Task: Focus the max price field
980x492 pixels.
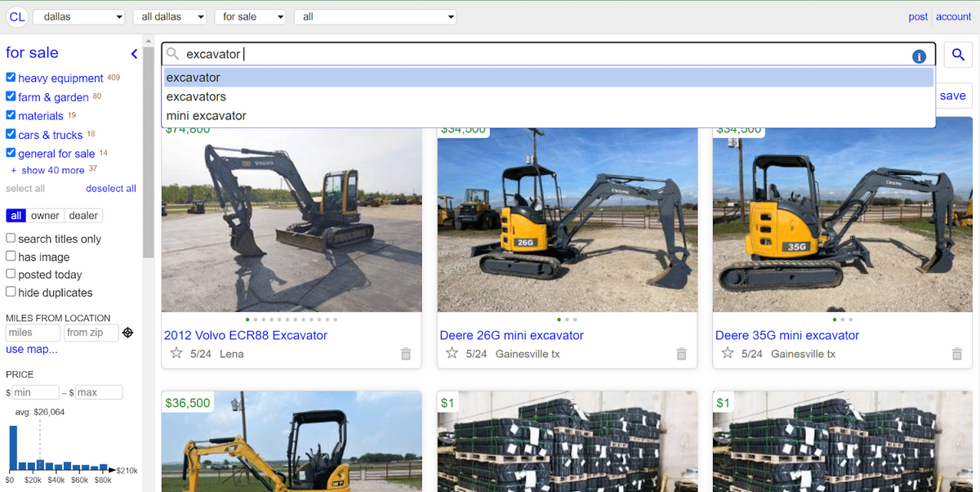Action: coord(99,392)
